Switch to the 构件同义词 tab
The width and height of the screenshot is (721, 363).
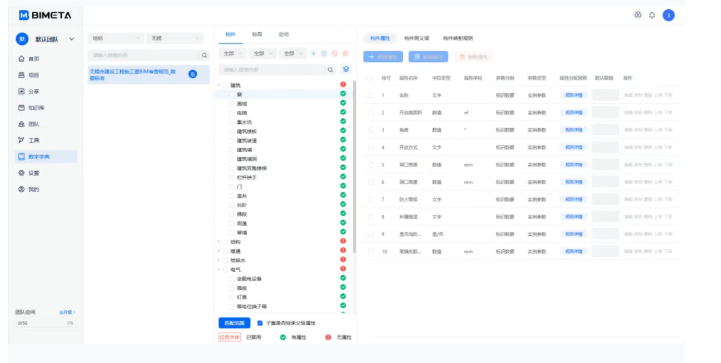point(417,38)
